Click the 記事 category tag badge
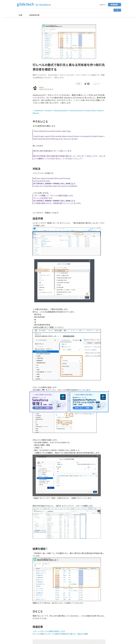 tap(79, 84)
